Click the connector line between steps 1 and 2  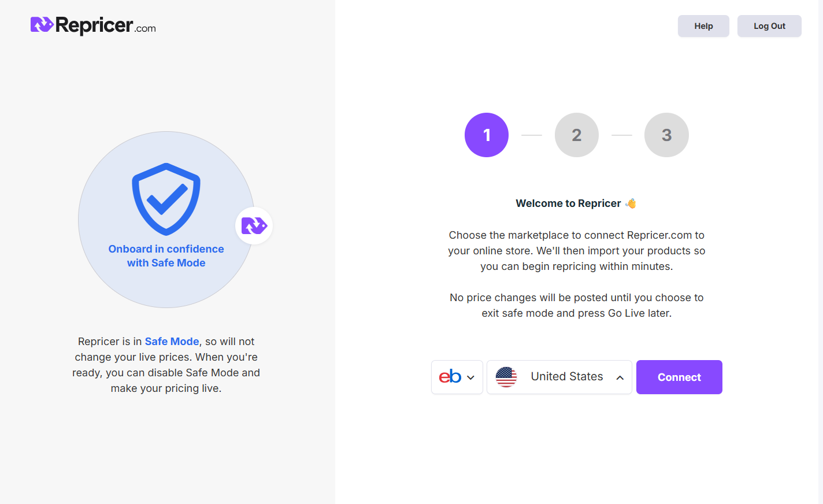pos(532,135)
